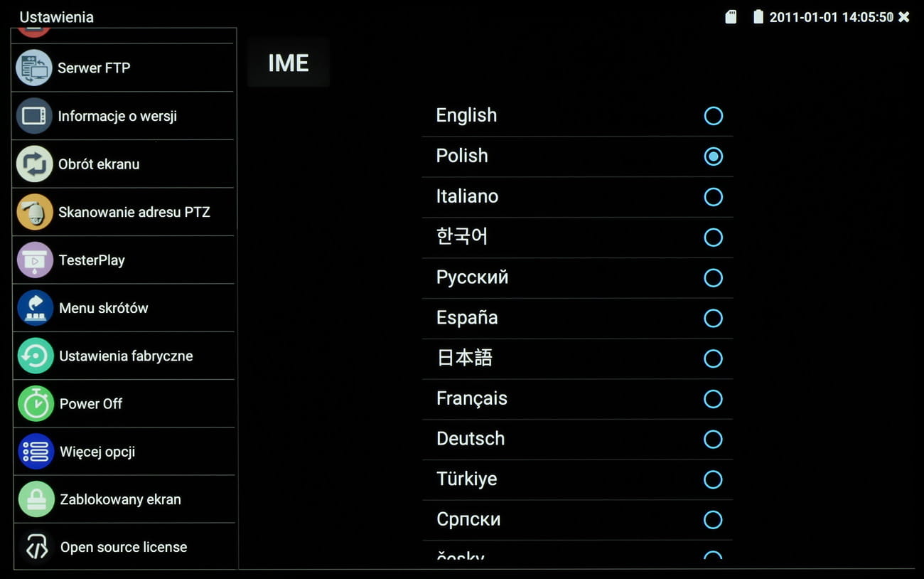Select the Italiano radio button
The height and width of the screenshot is (579, 924).
coord(713,197)
